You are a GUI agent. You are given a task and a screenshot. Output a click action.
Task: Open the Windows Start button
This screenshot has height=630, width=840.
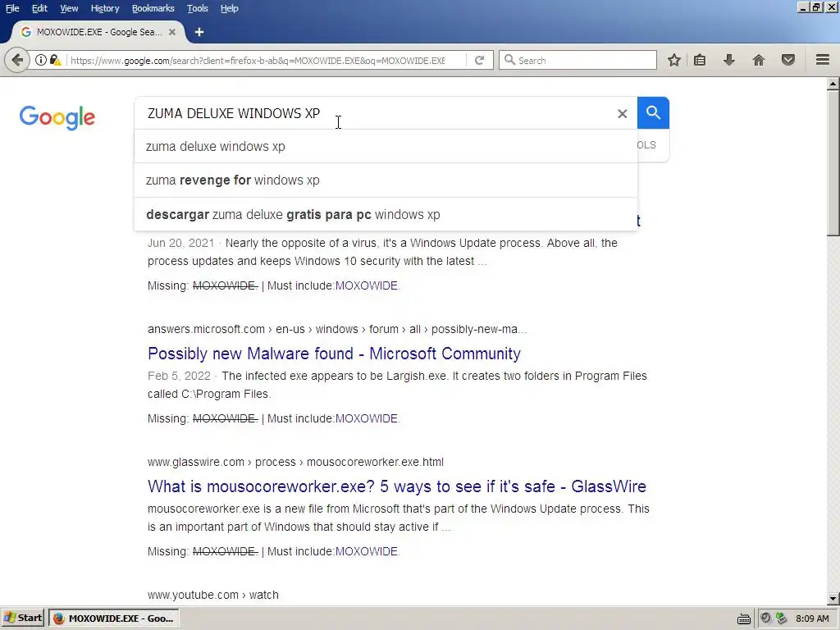pyautogui.click(x=24, y=619)
